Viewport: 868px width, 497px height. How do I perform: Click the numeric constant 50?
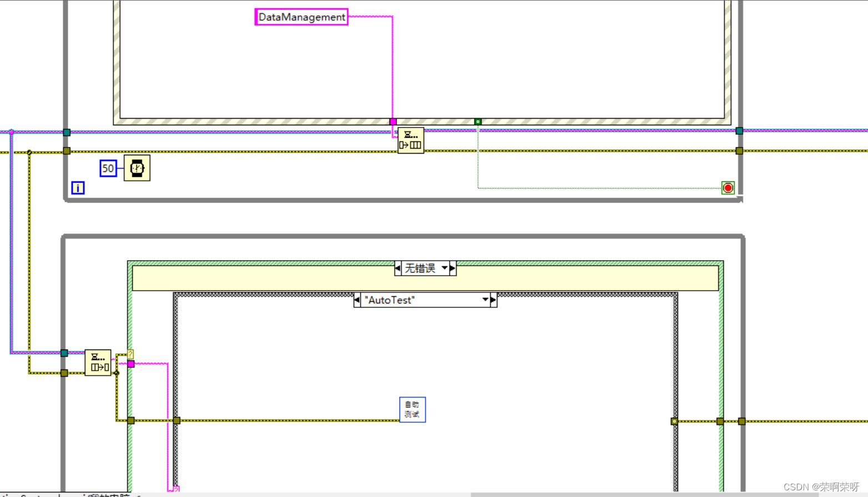pos(108,169)
